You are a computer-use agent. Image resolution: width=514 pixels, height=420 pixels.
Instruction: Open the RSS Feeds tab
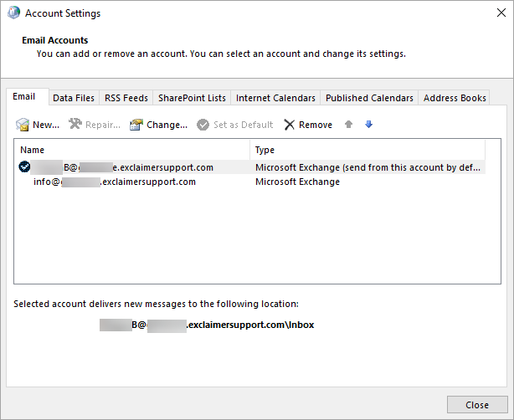click(x=126, y=98)
